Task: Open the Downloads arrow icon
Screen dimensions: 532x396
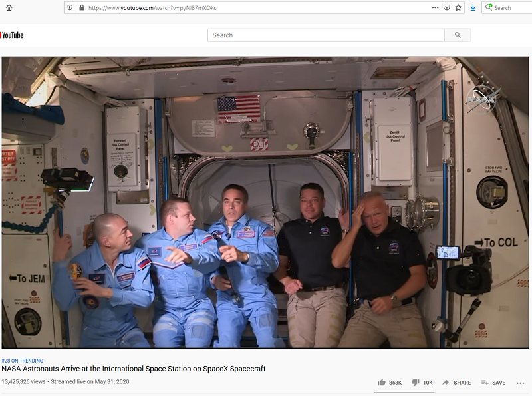Action: [x=473, y=7]
